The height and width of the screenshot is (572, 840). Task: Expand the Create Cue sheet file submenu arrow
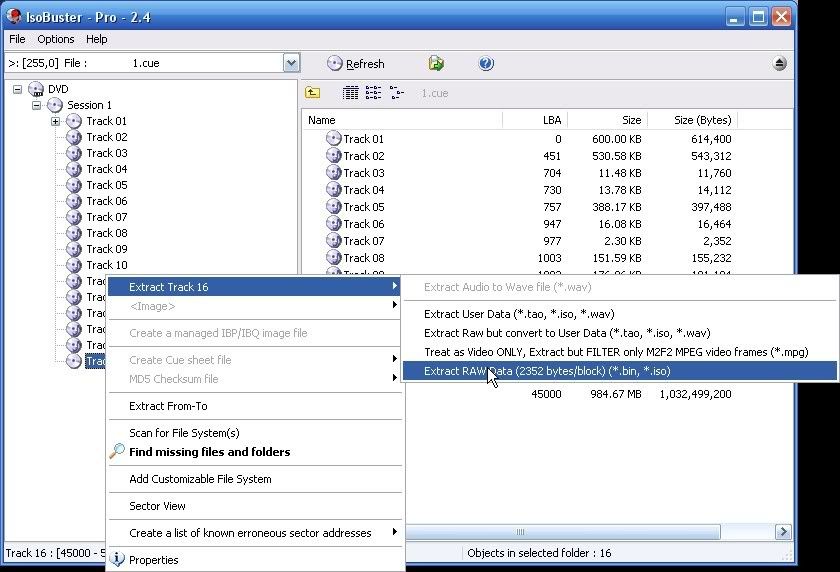395,359
